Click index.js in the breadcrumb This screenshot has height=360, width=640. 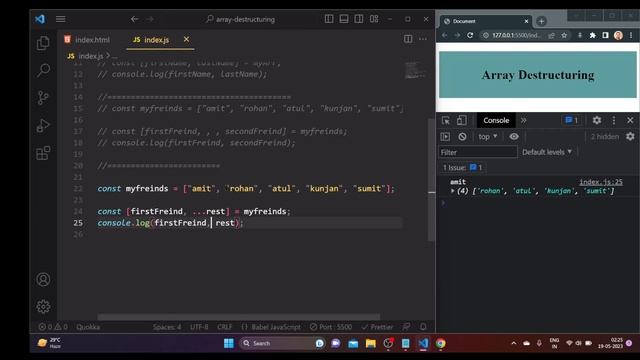coord(90,56)
